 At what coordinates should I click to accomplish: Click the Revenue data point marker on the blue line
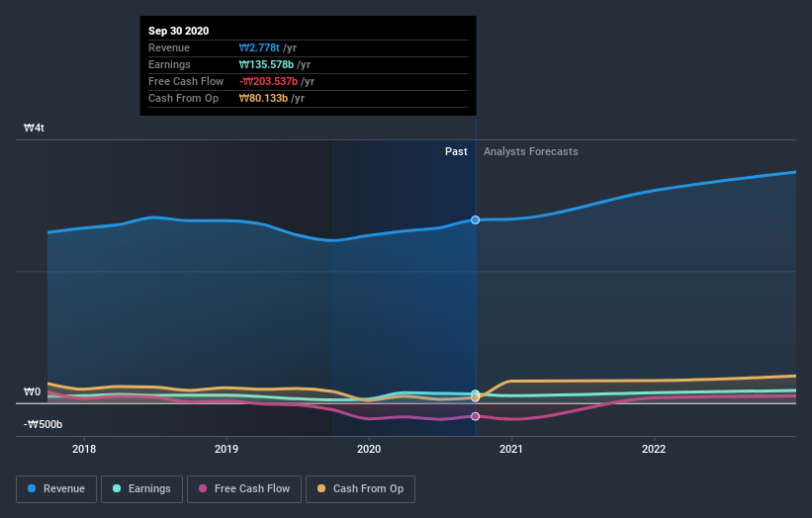coord(475,219)
